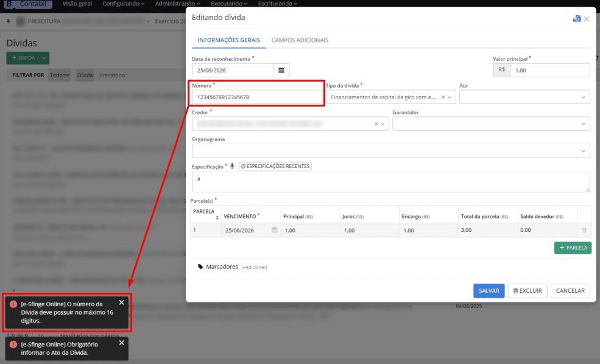Click the Especificação text area

pos(390,182)
